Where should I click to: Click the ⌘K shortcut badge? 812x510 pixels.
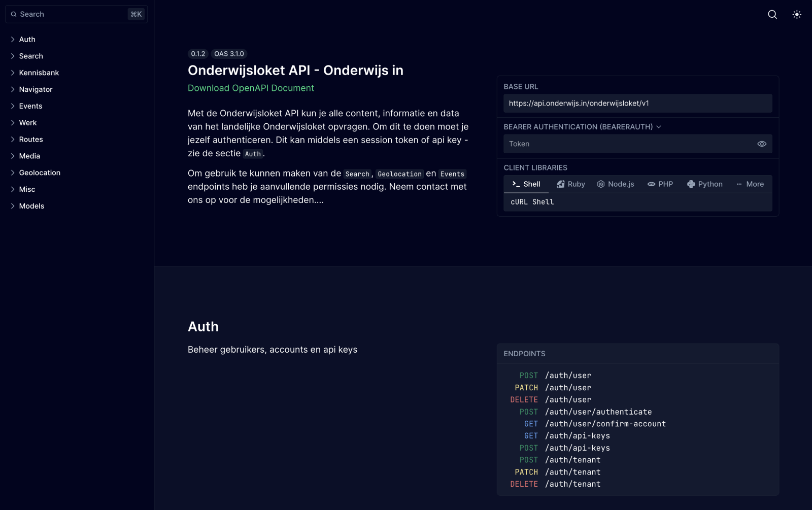pos(136,14)
